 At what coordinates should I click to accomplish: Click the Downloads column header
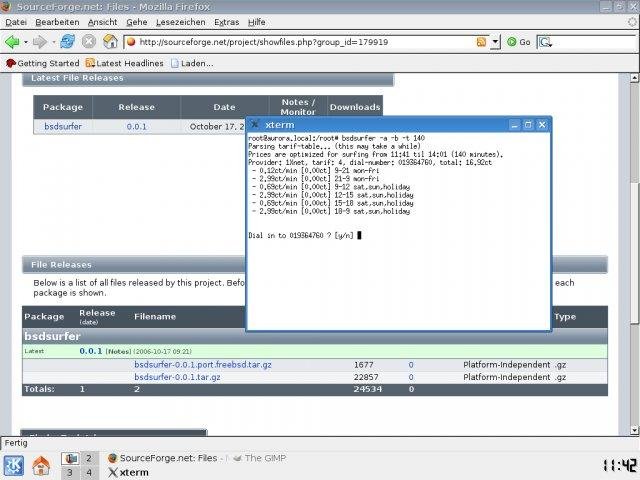[x=355, y=107]
